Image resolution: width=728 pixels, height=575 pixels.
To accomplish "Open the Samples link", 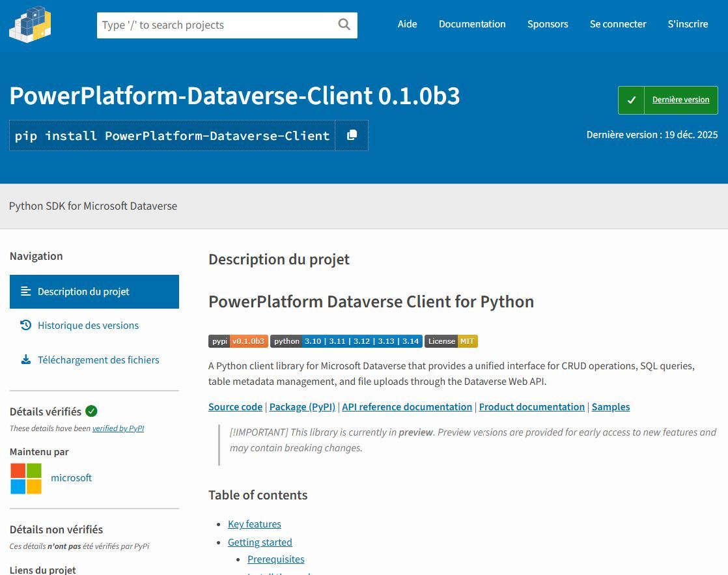I will [x=611, y=407].
